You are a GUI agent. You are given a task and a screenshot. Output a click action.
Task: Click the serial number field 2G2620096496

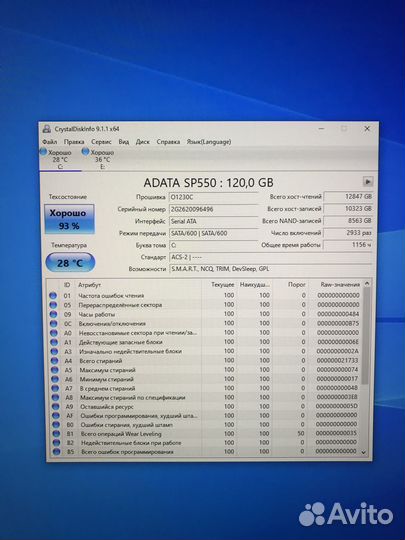point(214,209)
